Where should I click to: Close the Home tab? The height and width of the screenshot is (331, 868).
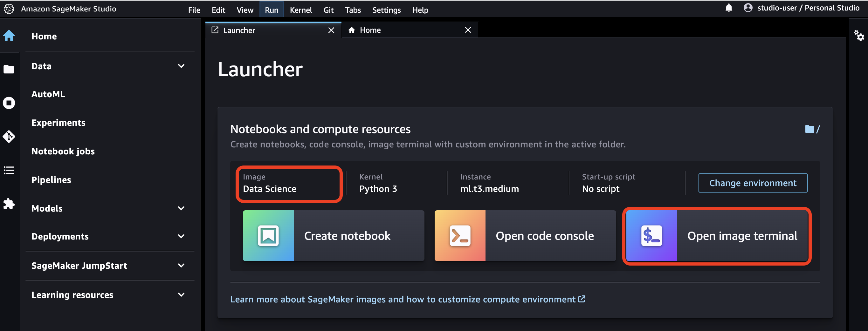468,30
